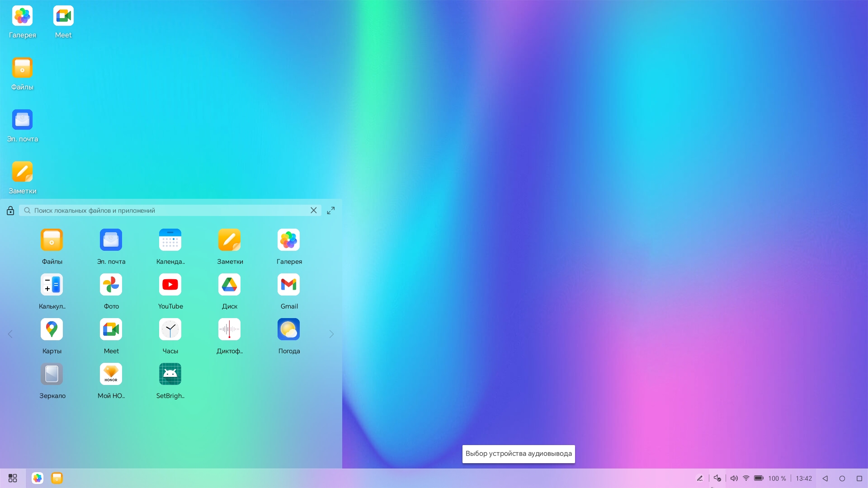
Task: Toggle the volume speaker icon in taskbar
Action: click(x=734, y=478)
